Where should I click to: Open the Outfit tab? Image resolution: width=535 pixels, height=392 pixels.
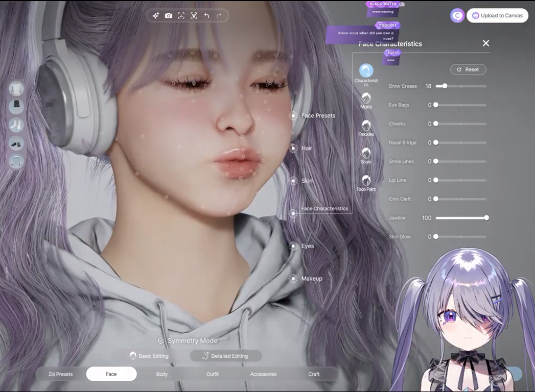coord(213,374)
